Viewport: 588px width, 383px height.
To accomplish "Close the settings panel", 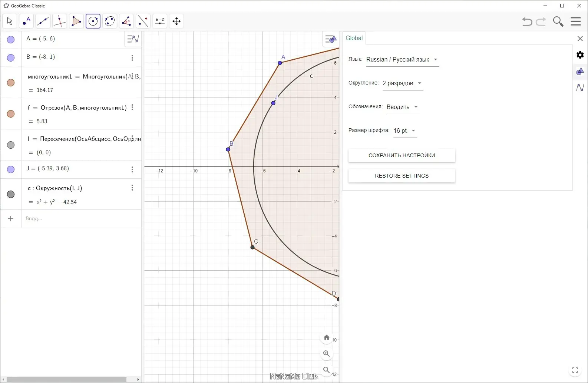I will [580, 39].
